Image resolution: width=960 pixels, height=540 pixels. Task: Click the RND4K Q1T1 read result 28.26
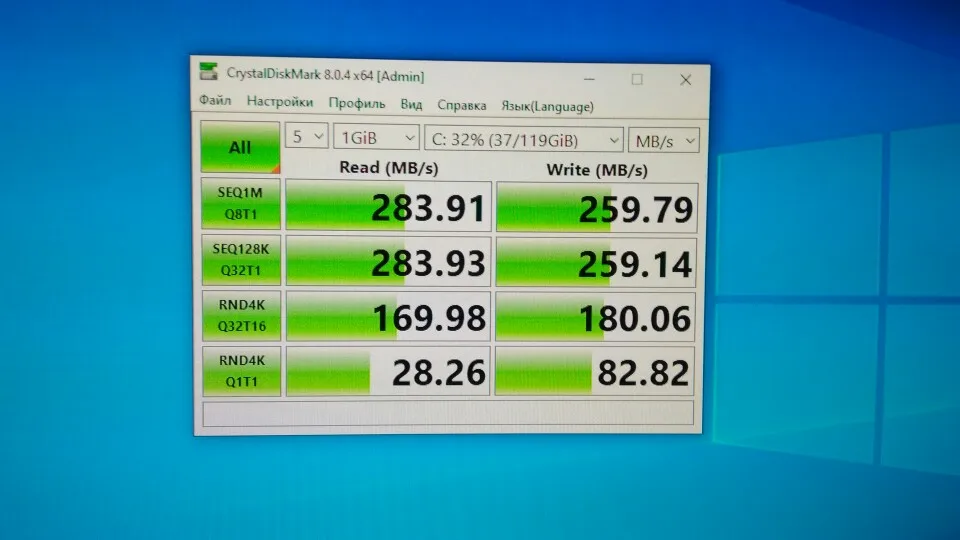tap(388, 371)
